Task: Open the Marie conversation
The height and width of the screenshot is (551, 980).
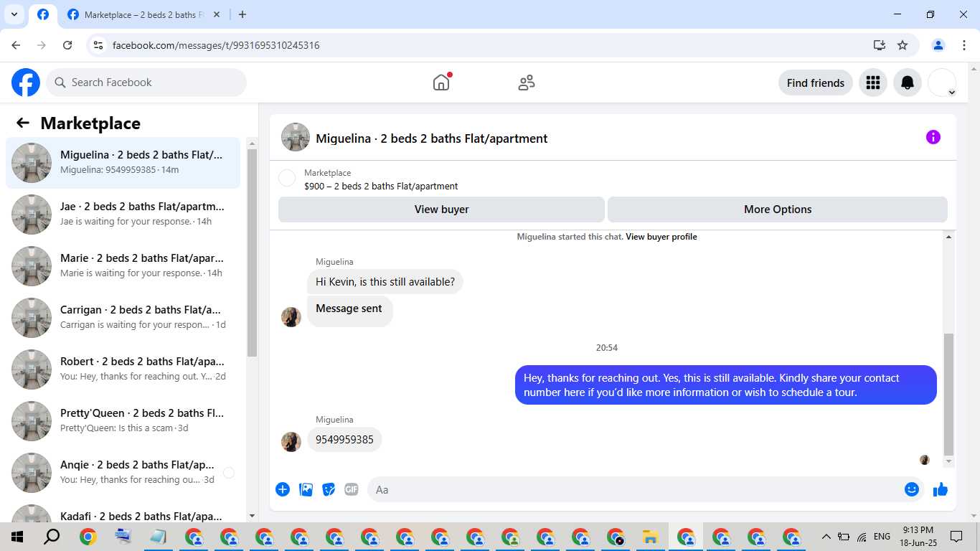Action: click(123, 266)
